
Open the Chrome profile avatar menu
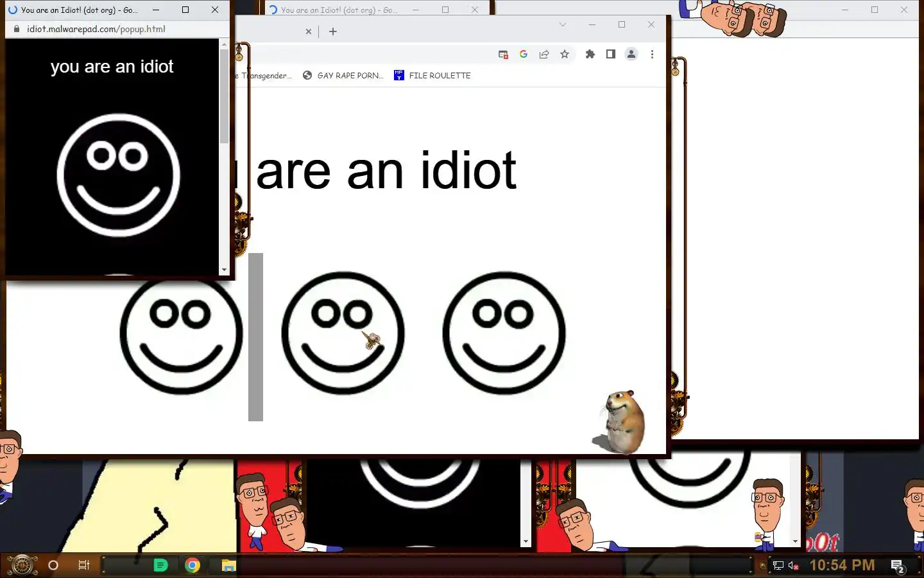(631, 55)
